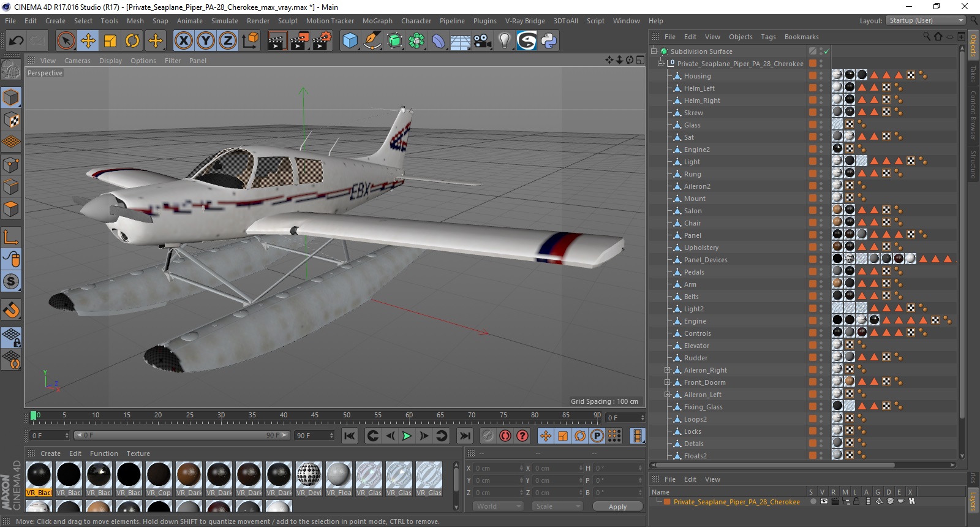Toggle visibility dots for Glass object
This screenshot has width=980, height=527.
pyautogui.click(x=821, y=125)
